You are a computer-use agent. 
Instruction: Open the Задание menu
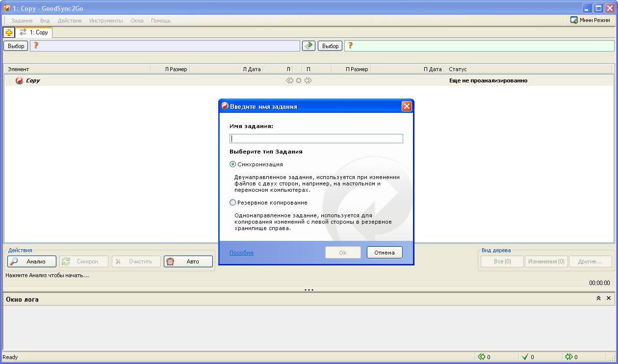point(22,21)
